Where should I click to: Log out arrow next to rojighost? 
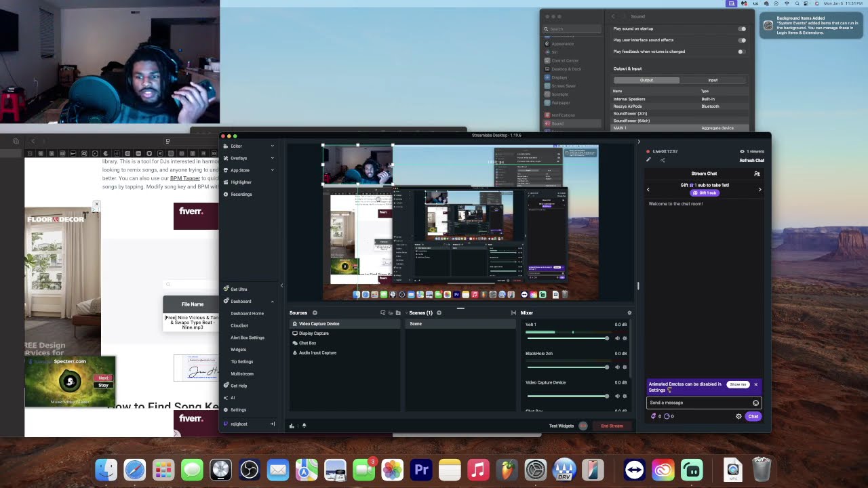pos(273,424)
